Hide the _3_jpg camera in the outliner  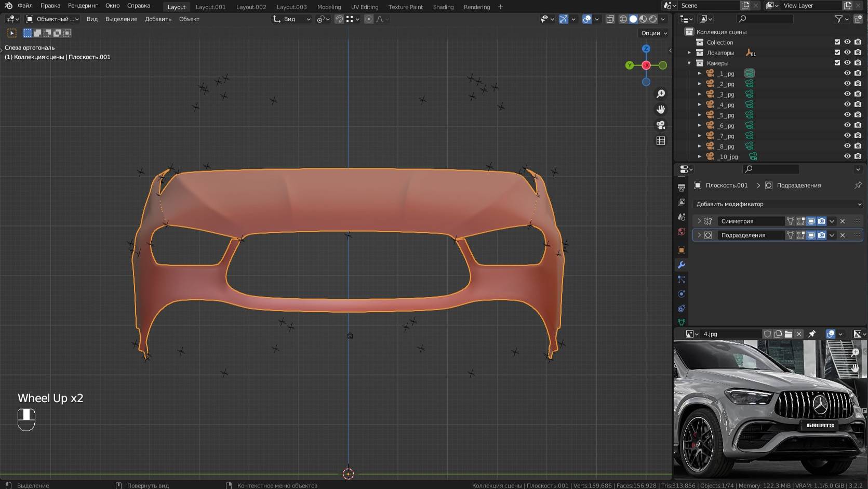[847, 94]
